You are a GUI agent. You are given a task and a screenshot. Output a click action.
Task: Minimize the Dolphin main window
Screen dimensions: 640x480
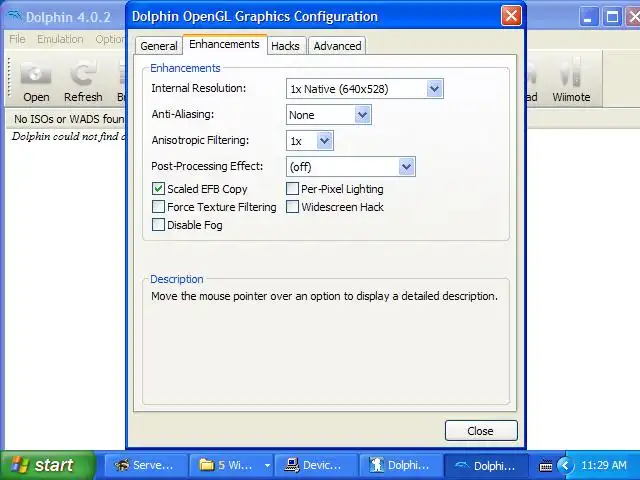588,17
